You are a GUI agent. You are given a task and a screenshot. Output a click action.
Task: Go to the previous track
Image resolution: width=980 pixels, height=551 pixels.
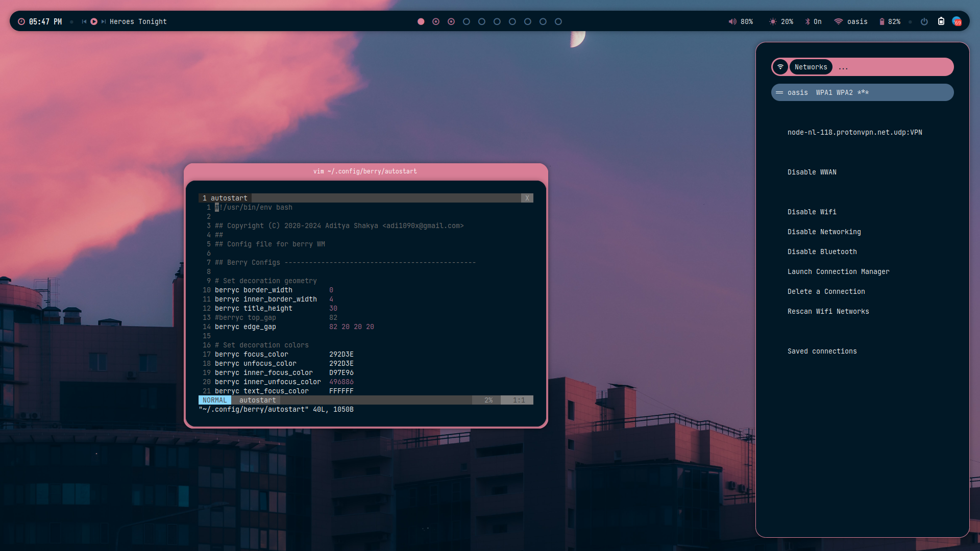coord(84,21)
